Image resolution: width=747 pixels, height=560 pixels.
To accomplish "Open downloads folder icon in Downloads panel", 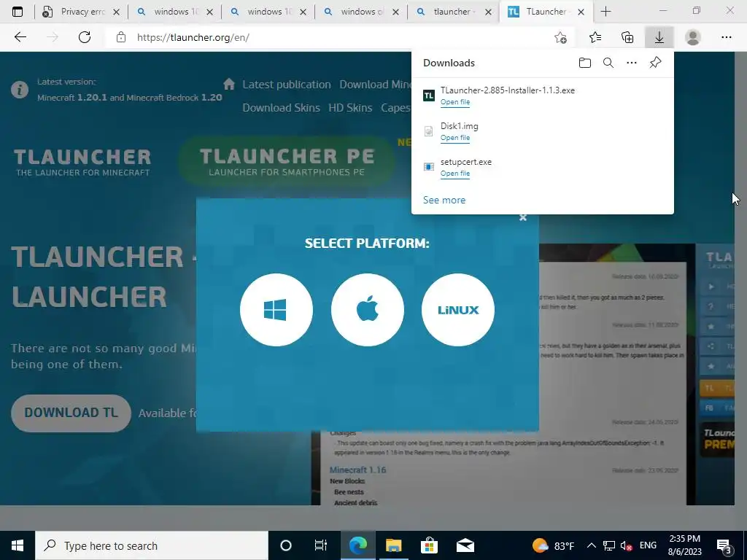I will (x=585, y=63).
